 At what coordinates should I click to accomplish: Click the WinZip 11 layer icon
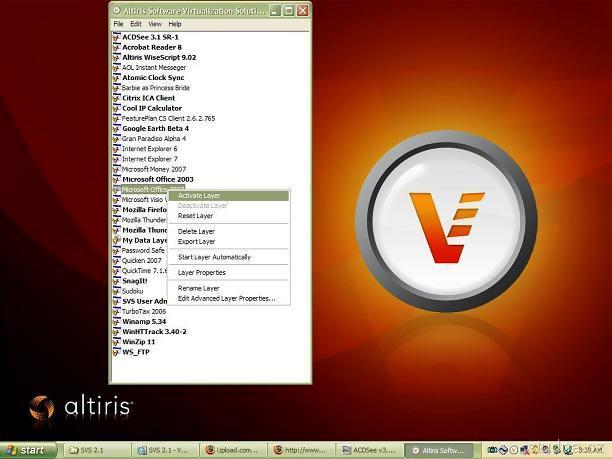click(x=116, y=342)
